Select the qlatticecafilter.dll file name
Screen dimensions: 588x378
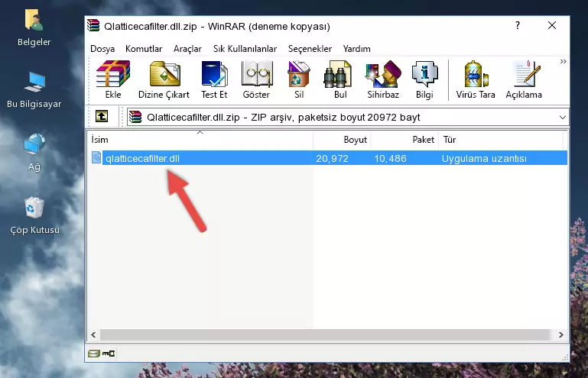pyautogui.click(x=142, y=159)
